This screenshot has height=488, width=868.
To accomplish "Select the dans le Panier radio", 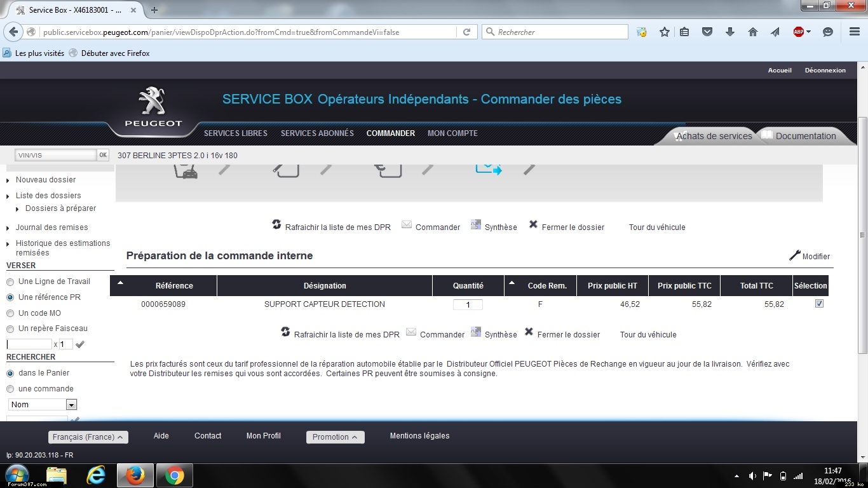I will 10,373.
